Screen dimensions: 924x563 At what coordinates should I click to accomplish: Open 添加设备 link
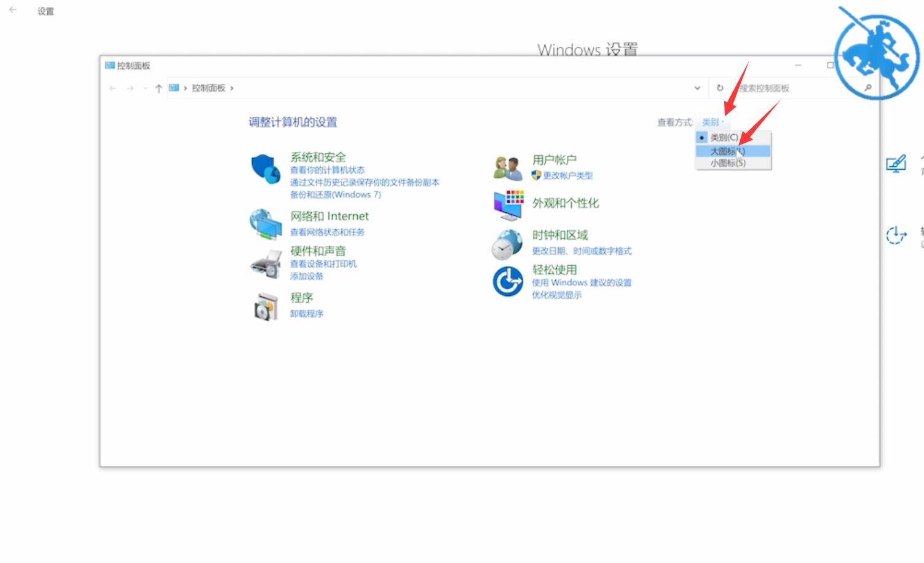tap(307, 276)
